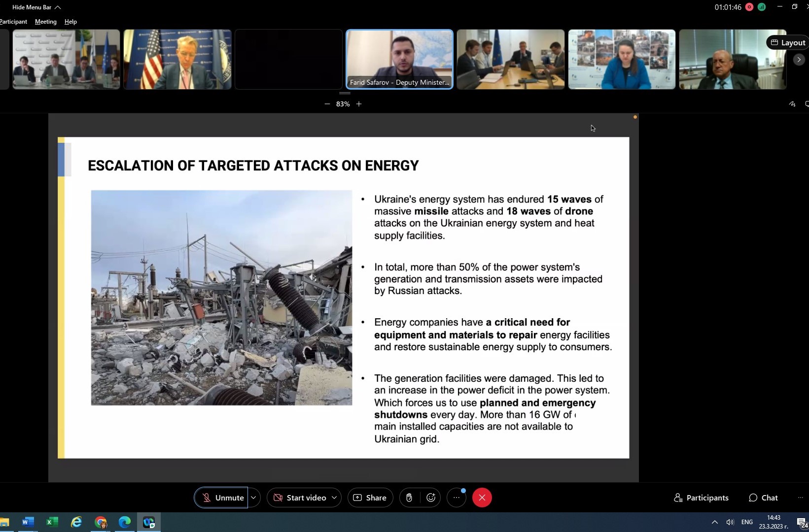The height and width of the screenshot is (532, 809).
Task: Open the Layout options button
Action: [x=788, y=42]
